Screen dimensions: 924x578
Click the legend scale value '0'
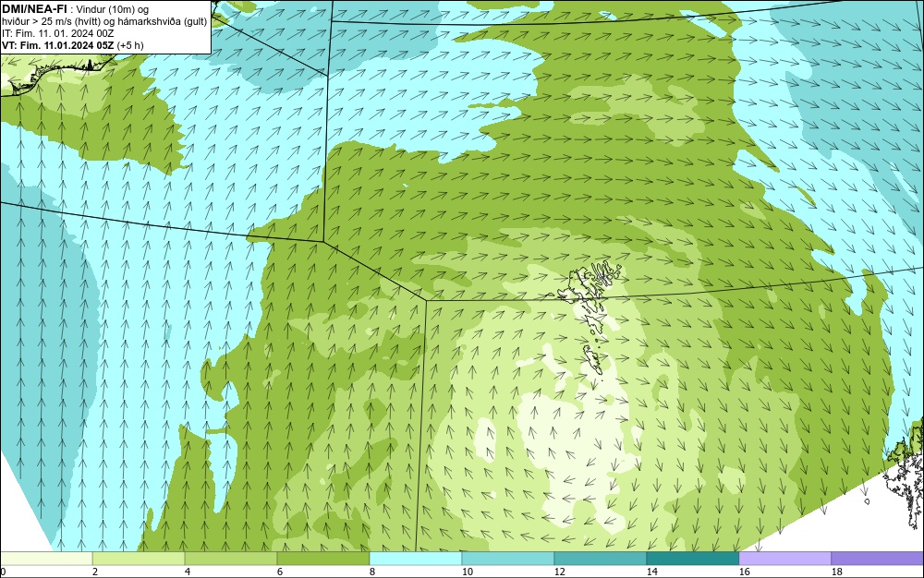click(x=3, y=572)
